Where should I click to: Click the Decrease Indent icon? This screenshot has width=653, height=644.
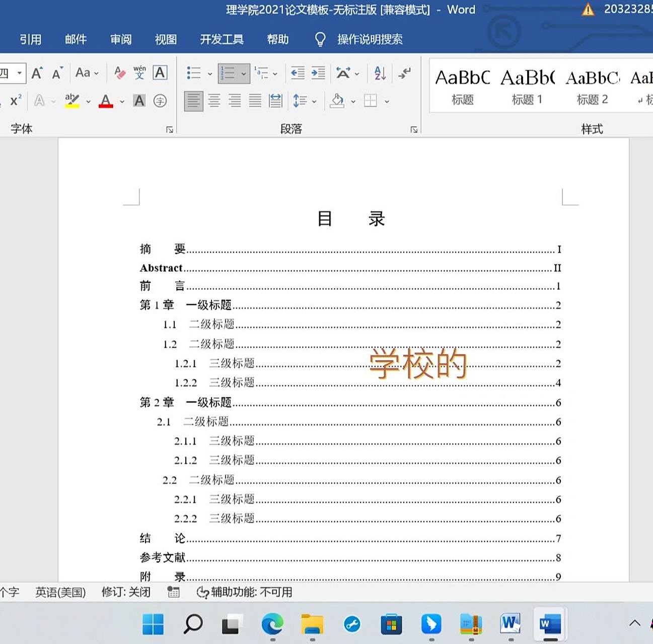pyautogui.click(x=297, y=73)
